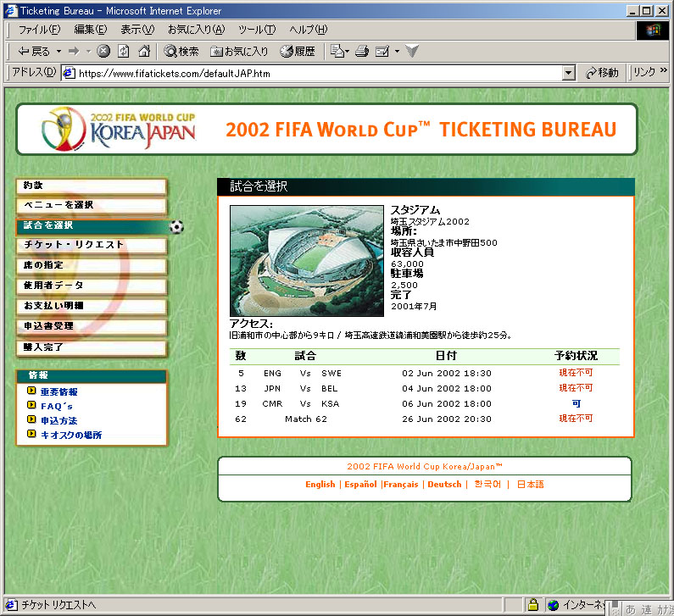Viewport: 674px width, 616px height.
Task: Click the Saitama stadium aerial image
Action: click(307, 261)
